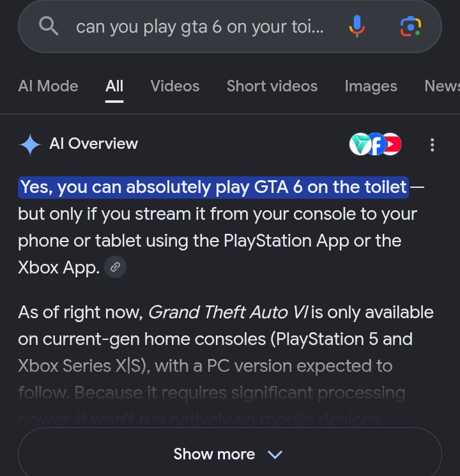Click the magnifying glass search icon
The width and height of the screenshot is (460, 476).
(x=49, y=26)
